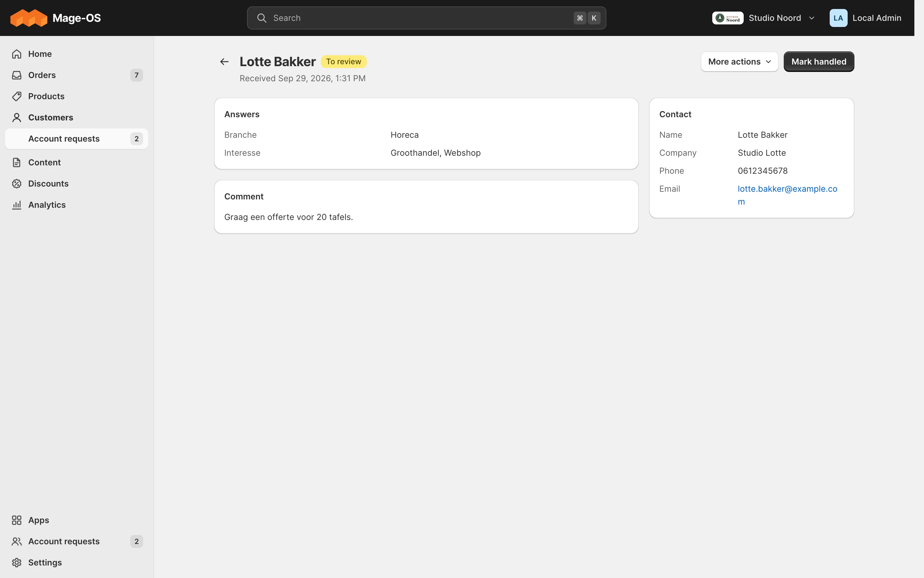Click the Products tag icon
Viewport: 924px width, 578px height.
coord(16,96)
